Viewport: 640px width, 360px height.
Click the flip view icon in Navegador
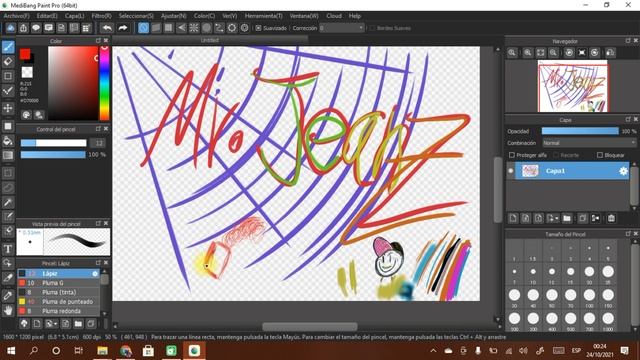[610, 53]
